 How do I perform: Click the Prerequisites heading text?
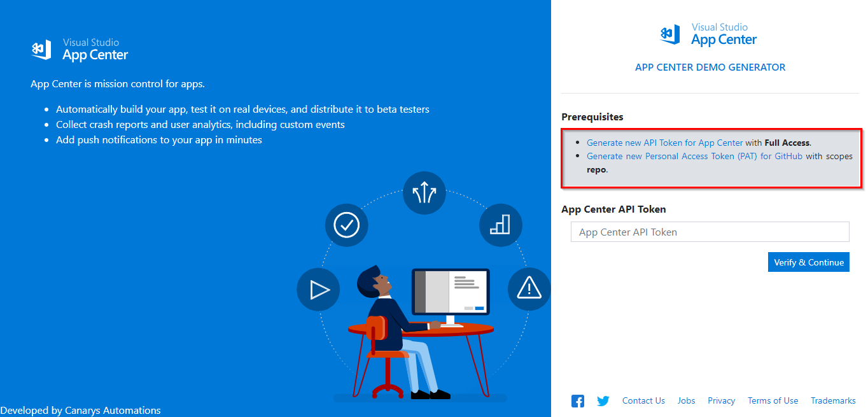pos(592,117)
